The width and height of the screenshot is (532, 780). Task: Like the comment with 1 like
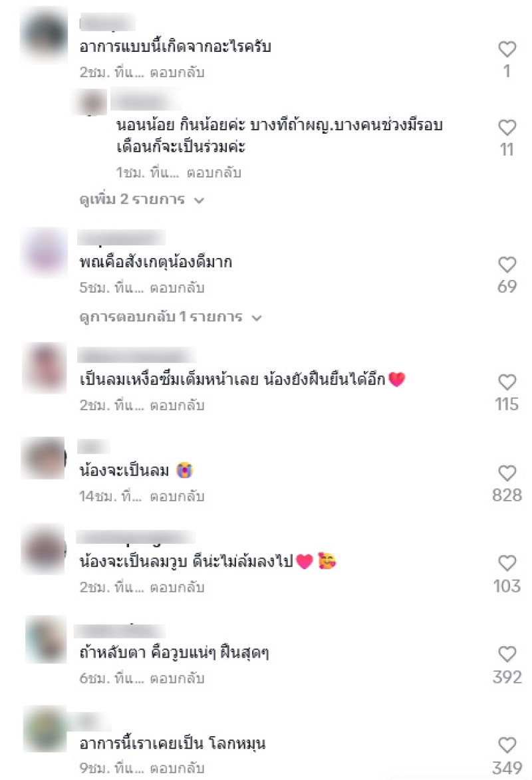tap(507, 49)
